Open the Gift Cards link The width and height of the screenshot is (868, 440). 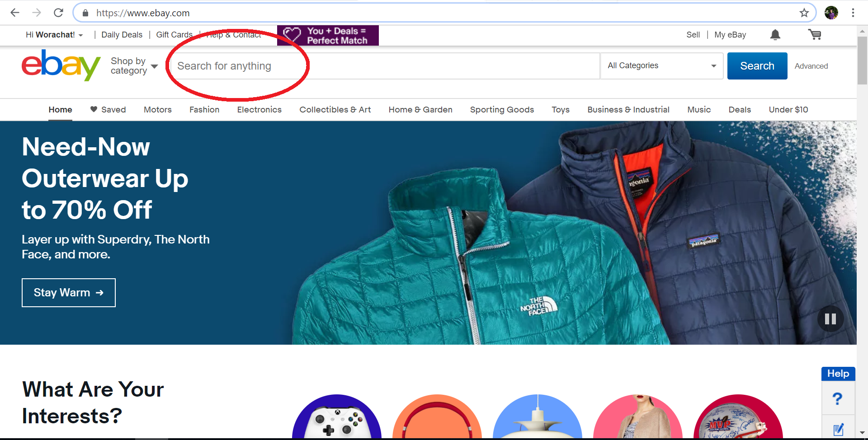pyautogui.click(x=174, y=35)
